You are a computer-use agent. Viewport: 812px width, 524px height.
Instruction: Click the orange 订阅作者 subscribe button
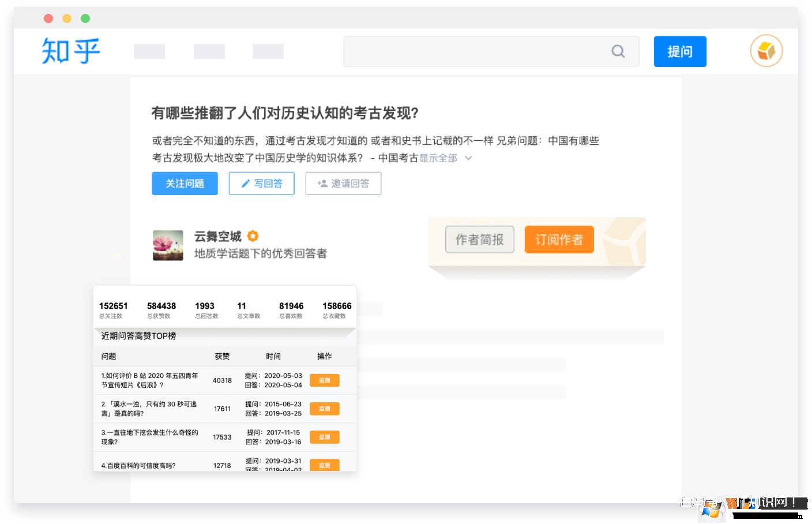pos(559,239)
